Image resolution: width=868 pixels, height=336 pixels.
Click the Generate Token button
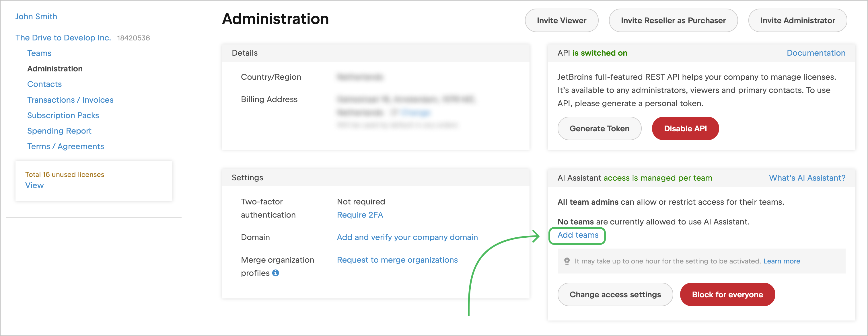click(x=600, y=128)
